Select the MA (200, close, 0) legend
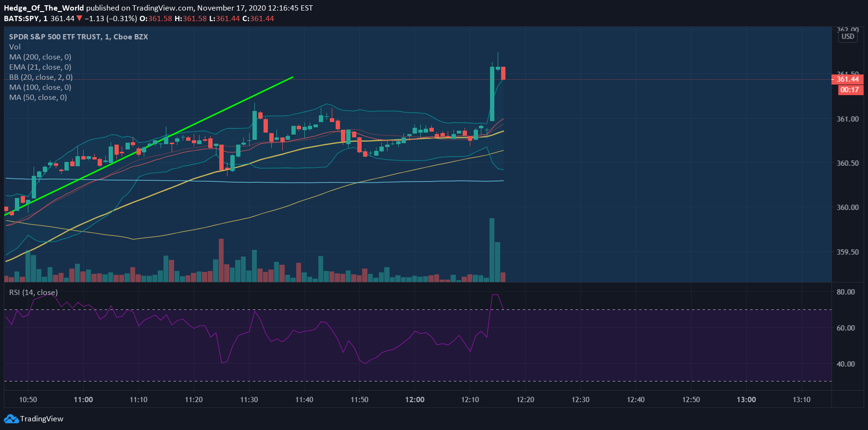Screen dimensions: 868x430 40,57
